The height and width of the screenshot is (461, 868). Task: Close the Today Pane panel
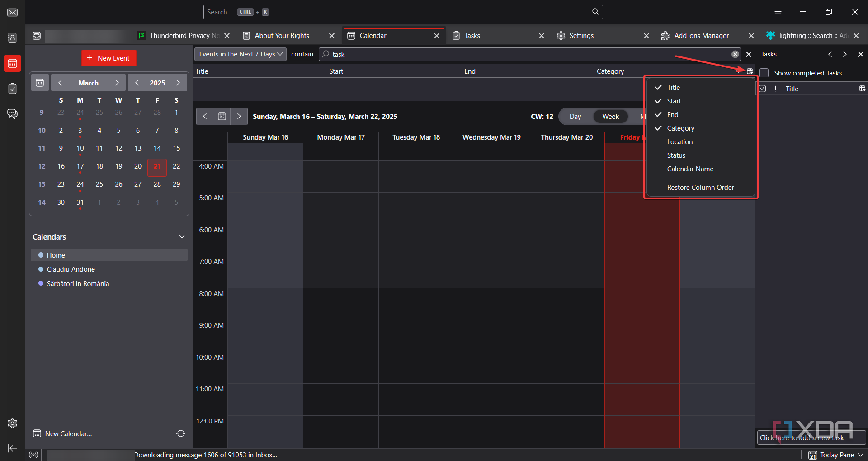tap(861, 54)
